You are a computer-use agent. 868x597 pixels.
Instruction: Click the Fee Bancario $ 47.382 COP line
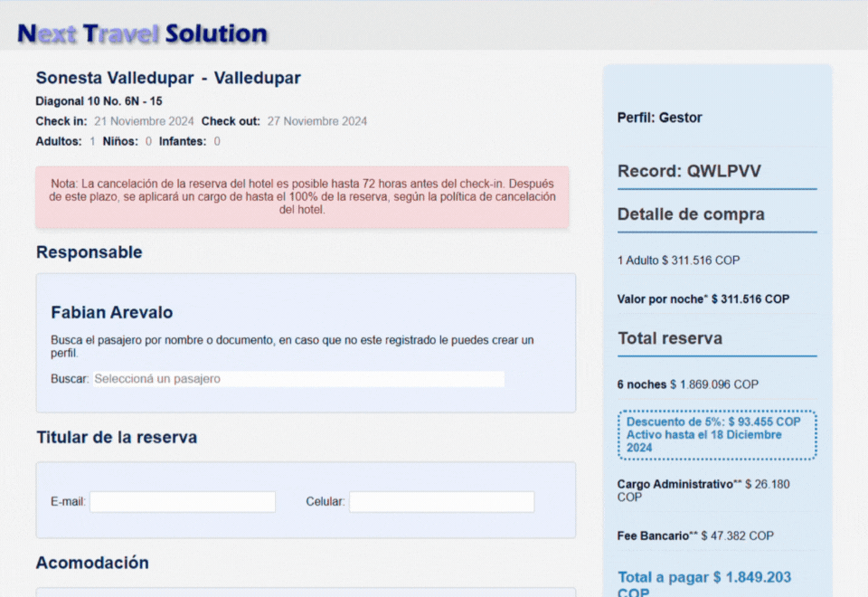point(695,536)
